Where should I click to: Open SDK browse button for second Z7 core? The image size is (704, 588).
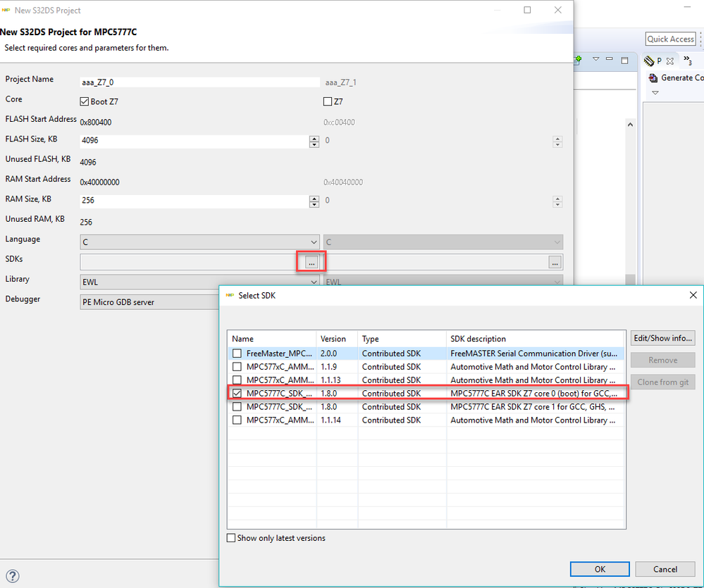click(555, 263)
